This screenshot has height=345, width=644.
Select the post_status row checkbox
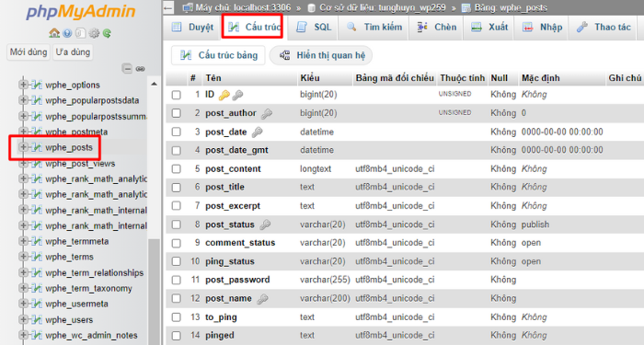click(177, 224)
